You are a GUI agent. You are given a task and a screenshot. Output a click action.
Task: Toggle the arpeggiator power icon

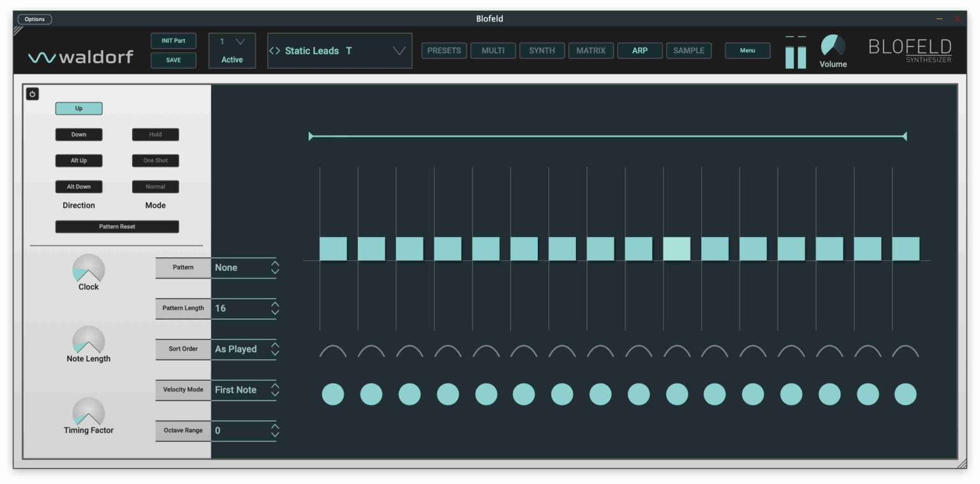pyautogui.click(x=32, y=94)
